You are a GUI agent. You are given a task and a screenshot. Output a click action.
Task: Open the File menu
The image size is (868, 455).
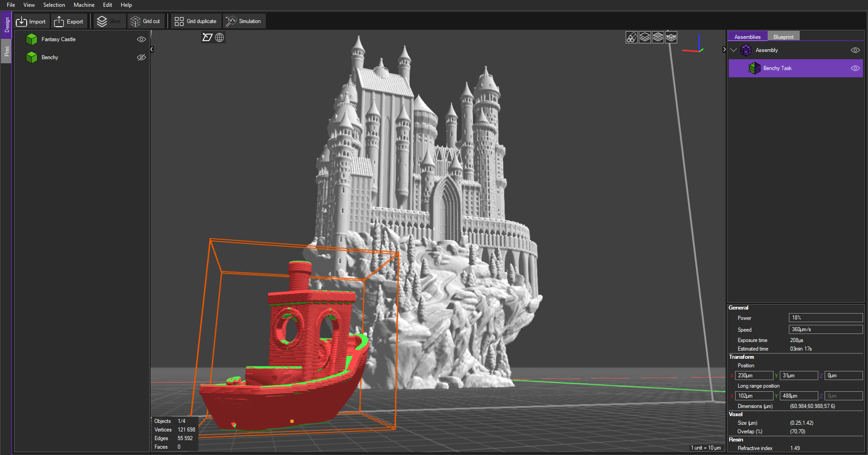click(11, 5)
